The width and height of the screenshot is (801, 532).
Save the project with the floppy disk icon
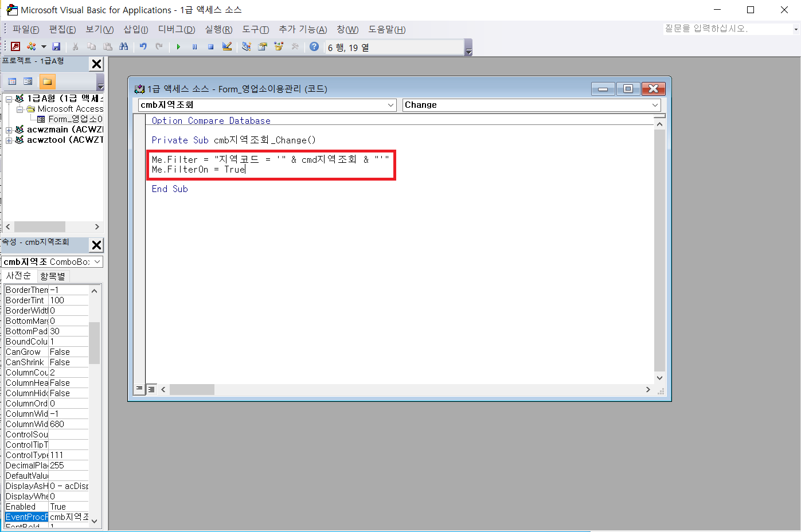click(56, 46)
